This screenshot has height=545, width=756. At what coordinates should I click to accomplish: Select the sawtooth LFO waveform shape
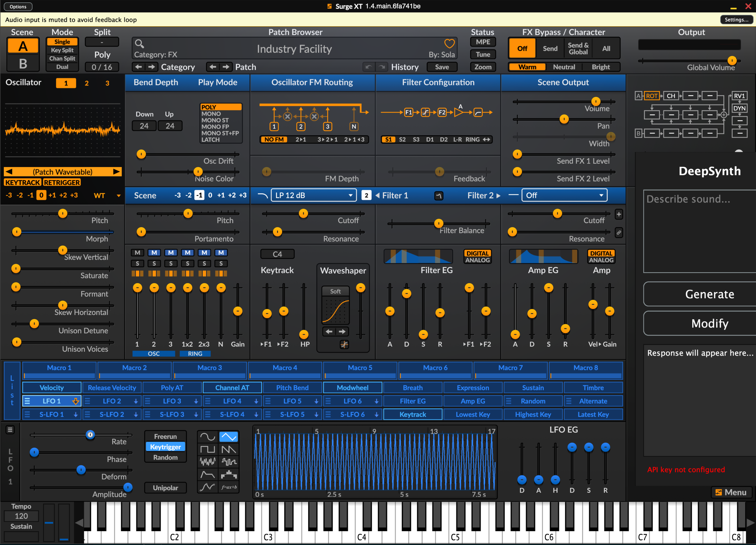[x=229, y=450]
